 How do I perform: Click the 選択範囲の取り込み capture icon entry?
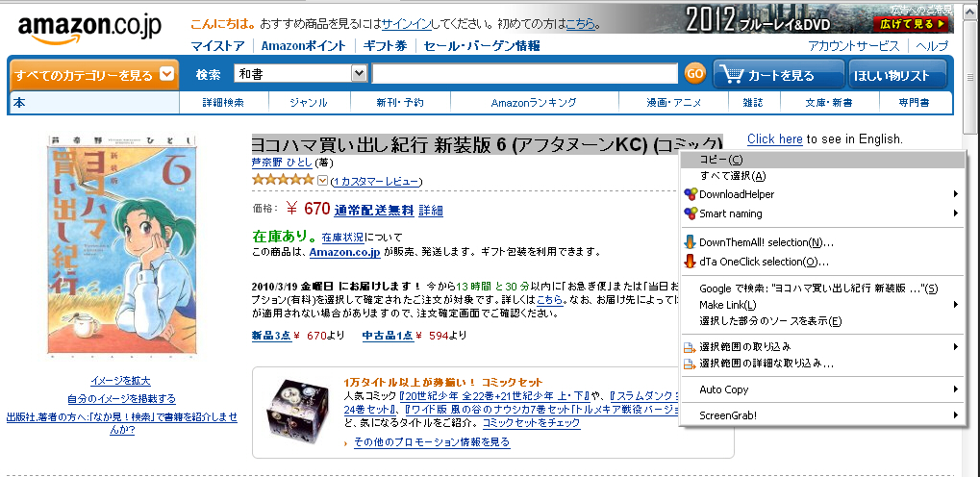coord(690,346)
